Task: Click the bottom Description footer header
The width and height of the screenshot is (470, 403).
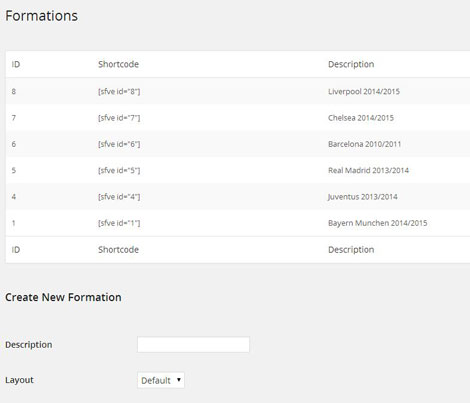Action: 351,250
